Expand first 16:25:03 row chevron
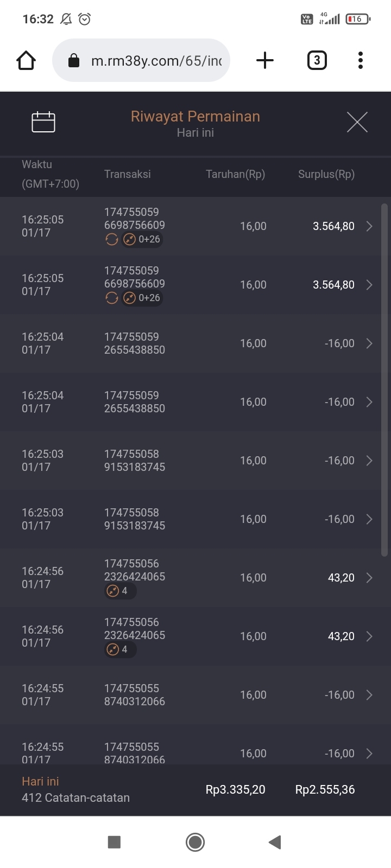391x868 pixels. pyautogui.click(x=369, y=461)
